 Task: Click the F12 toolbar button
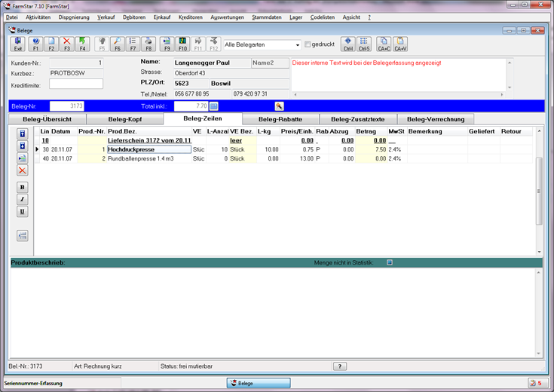coord(214,44)
